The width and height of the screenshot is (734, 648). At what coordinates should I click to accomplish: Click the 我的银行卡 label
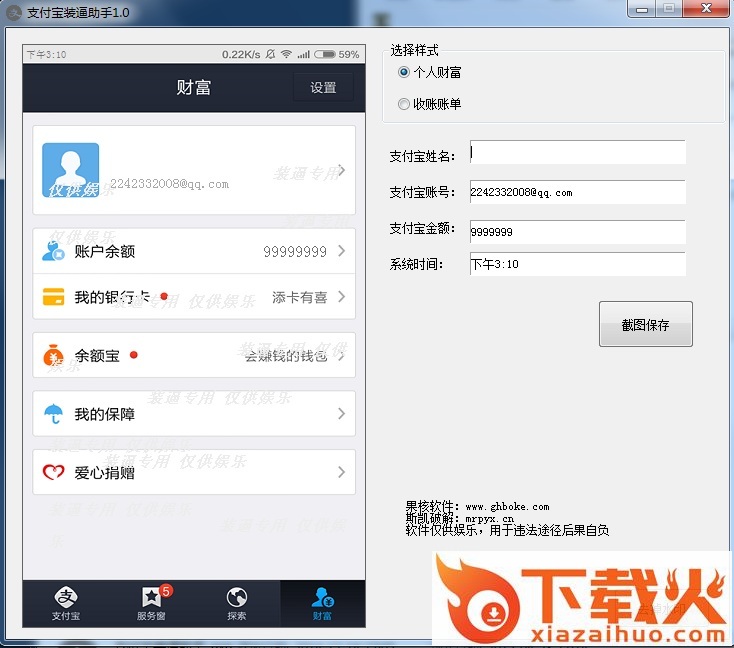112,297
